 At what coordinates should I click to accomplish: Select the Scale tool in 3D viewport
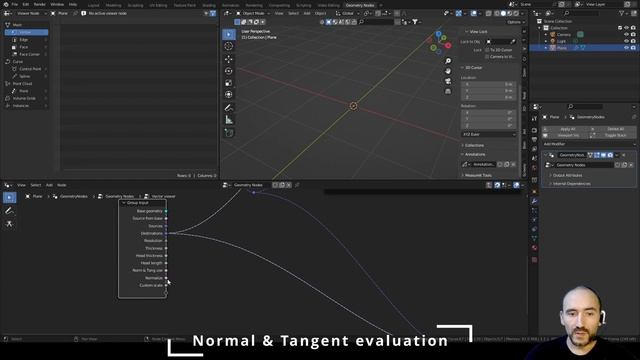point(229,83)
